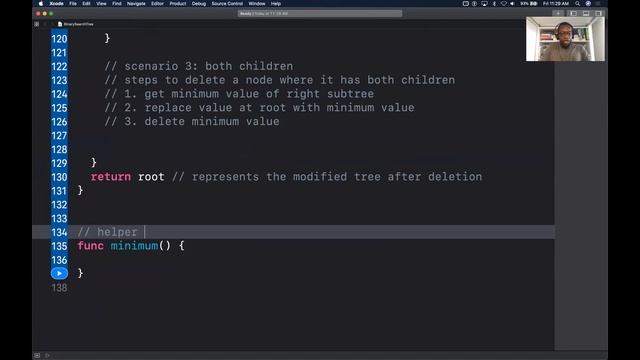Viewport: 640px width, 360px height.
Task: Click the battery status indicator
Action: point(529,4)
